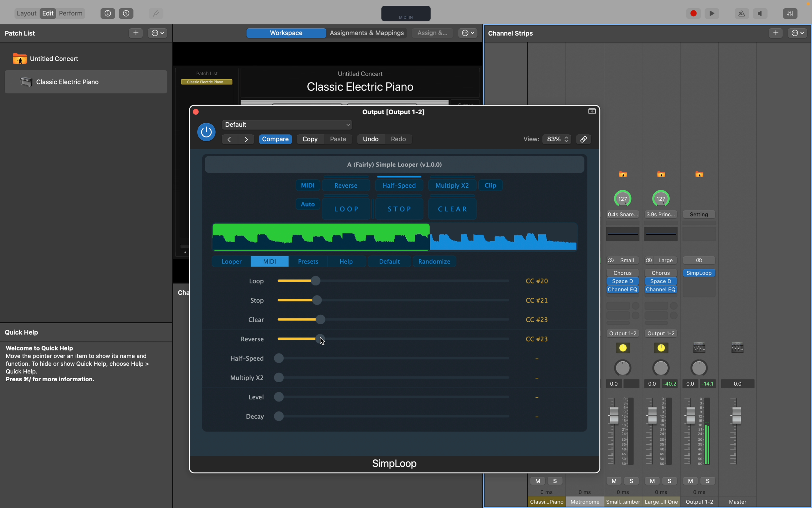Switch to Layout mode
Image resolution: width=812 pixels, height=508 pixels.
(26, 13)
